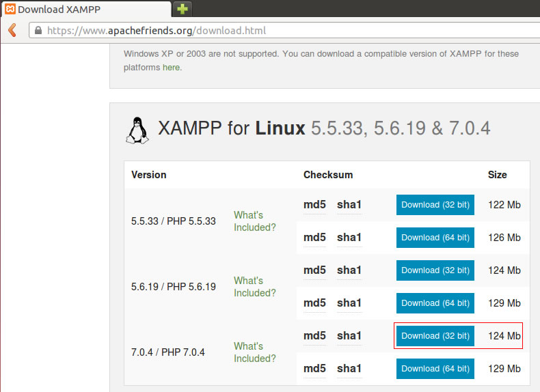This screenshot has width=540, height=392.
Task: Click the Linux penguin logo
Action: tap(137, 130)
